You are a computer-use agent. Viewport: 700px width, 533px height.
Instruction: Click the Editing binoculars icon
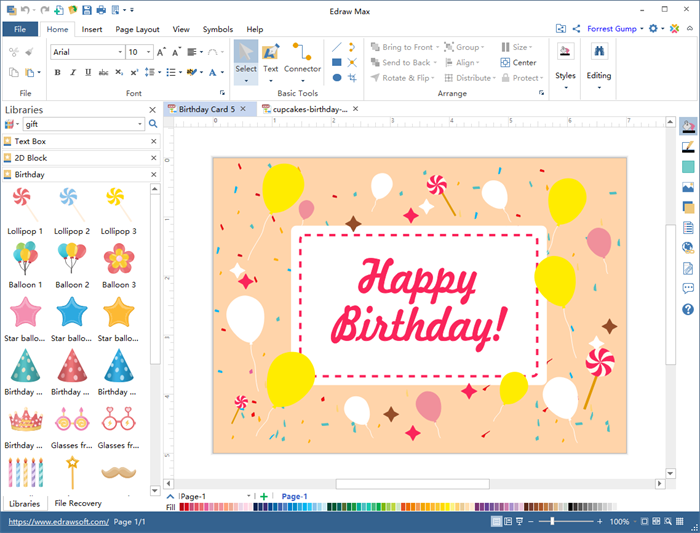click(x=599, y=52)
